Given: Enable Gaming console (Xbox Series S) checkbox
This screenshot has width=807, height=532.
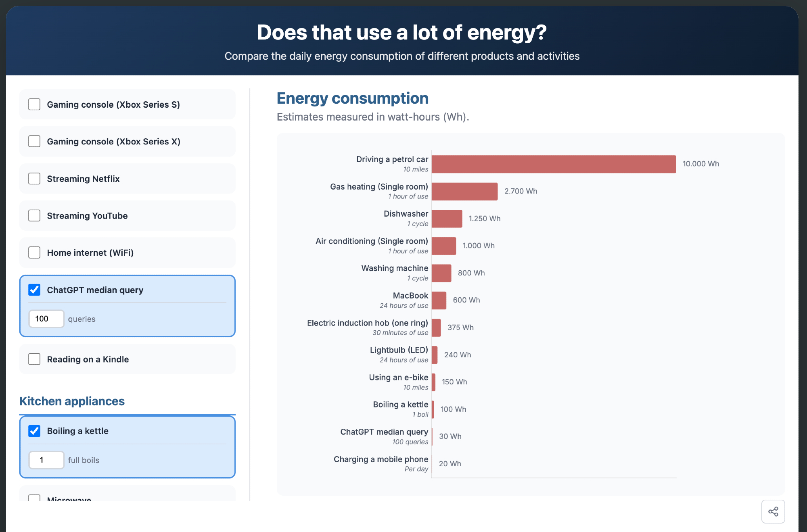Looking at the screenshot, I should pos(34,104).
